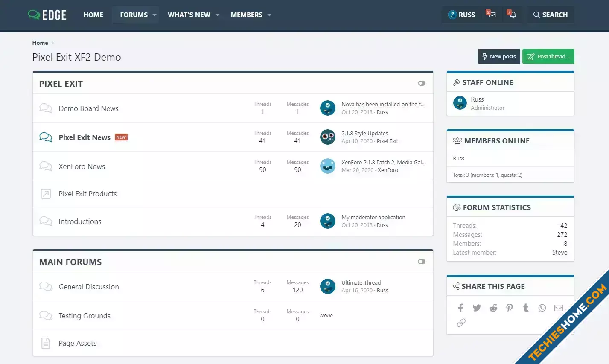Click the Home breadcrumb link

tap(40, 43)
